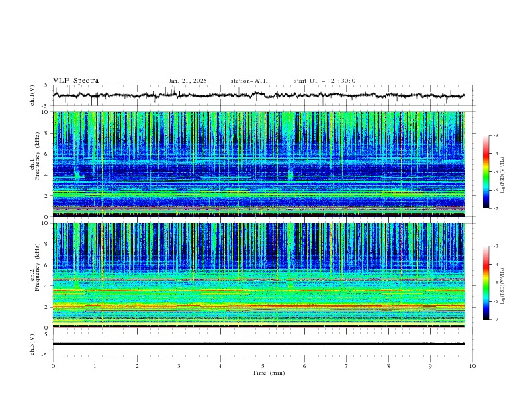This screenshot has height=411, width=532.
Task: Click the date 'Jan. 21, 2025'
Action: pos(187,81)
